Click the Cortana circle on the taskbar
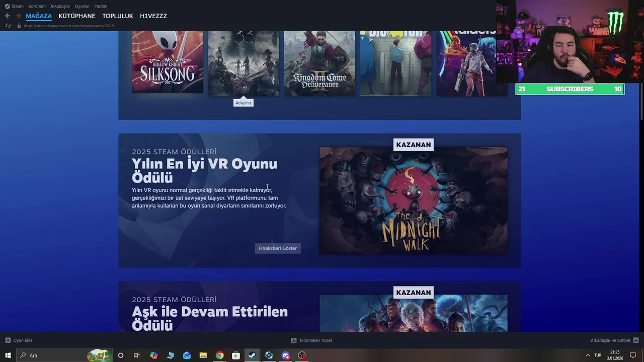 point(120,355)
